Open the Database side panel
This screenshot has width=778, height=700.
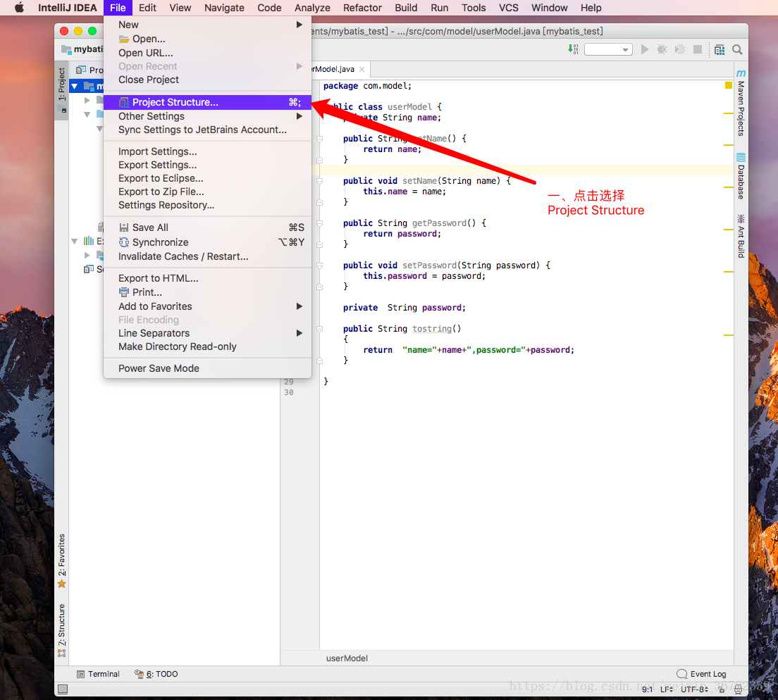click(x=741, y=177)
